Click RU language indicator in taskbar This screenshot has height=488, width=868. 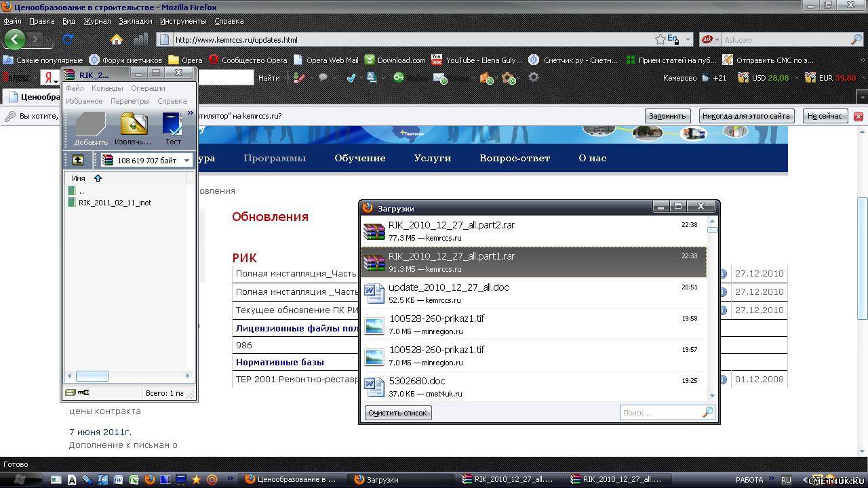pyautogui.click(x=786, y=480)
